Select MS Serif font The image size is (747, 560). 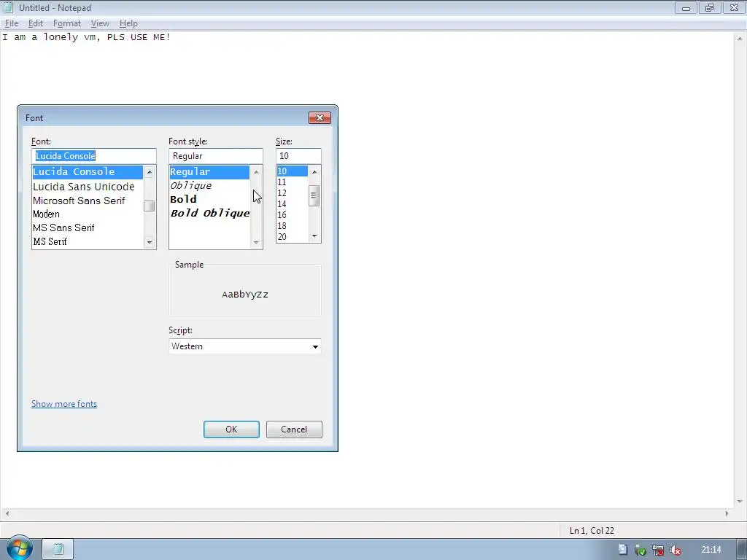[x=88, y=241]
